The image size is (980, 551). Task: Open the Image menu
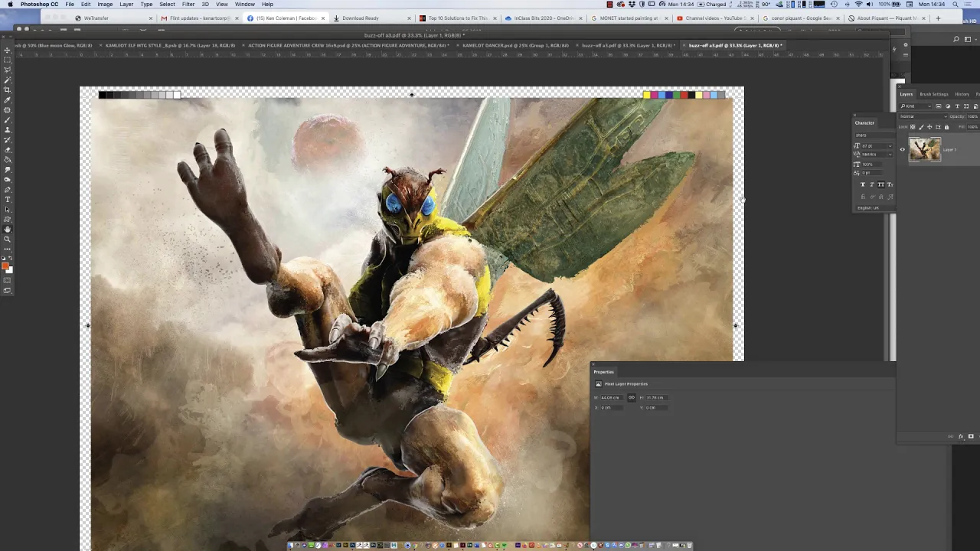pyautogui.click(x=105, y=5)
